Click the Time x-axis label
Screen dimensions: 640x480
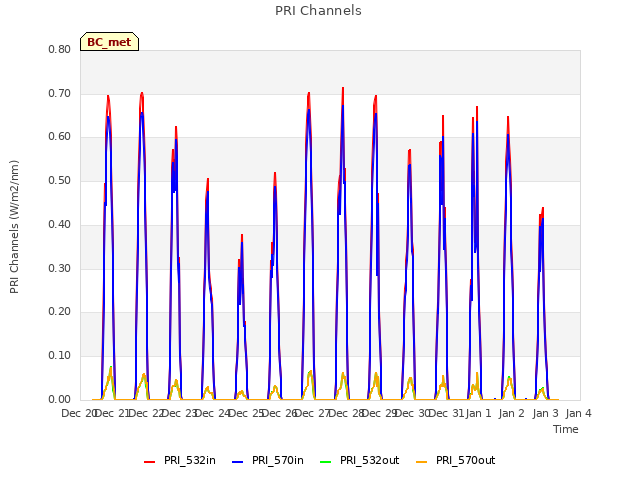(566, 429)
